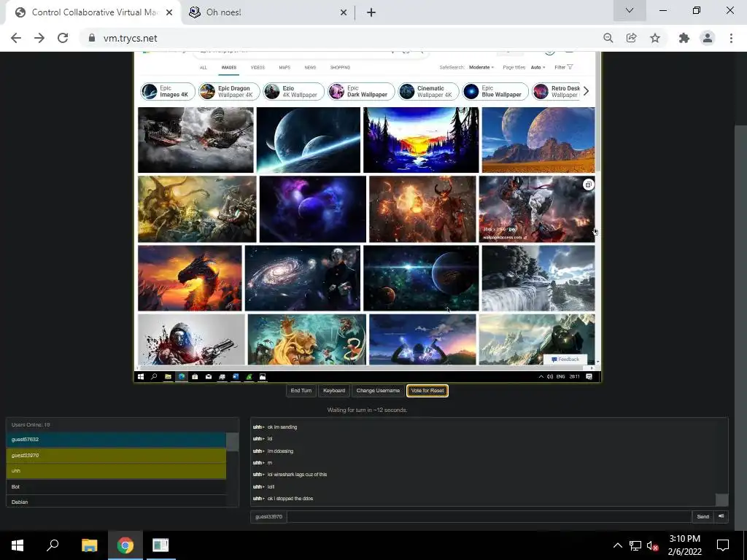Open a new Chrome tab
This screenshot has width=747, height=560.
(371, 12)
